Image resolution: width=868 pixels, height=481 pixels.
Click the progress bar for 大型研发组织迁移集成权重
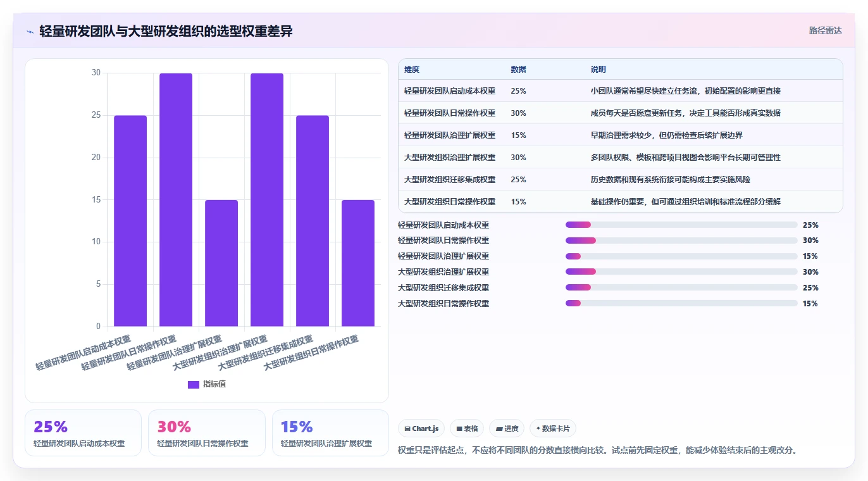point(681,288)
